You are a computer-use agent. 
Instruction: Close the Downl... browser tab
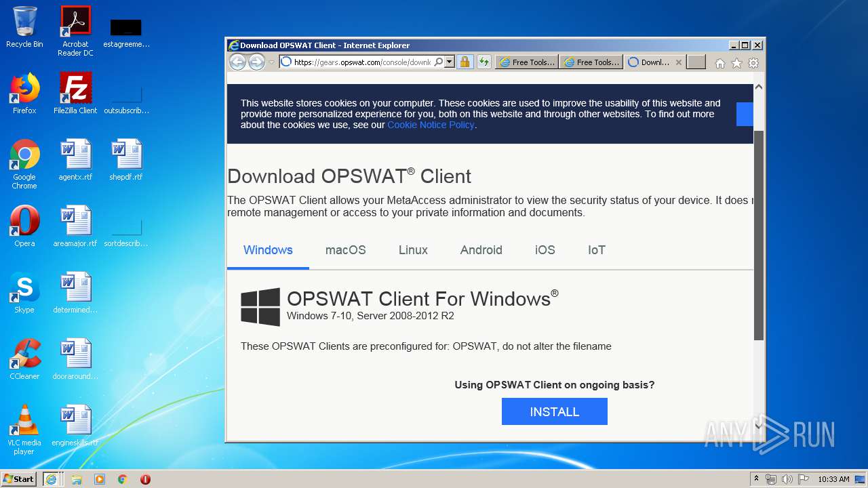point(678,62)
